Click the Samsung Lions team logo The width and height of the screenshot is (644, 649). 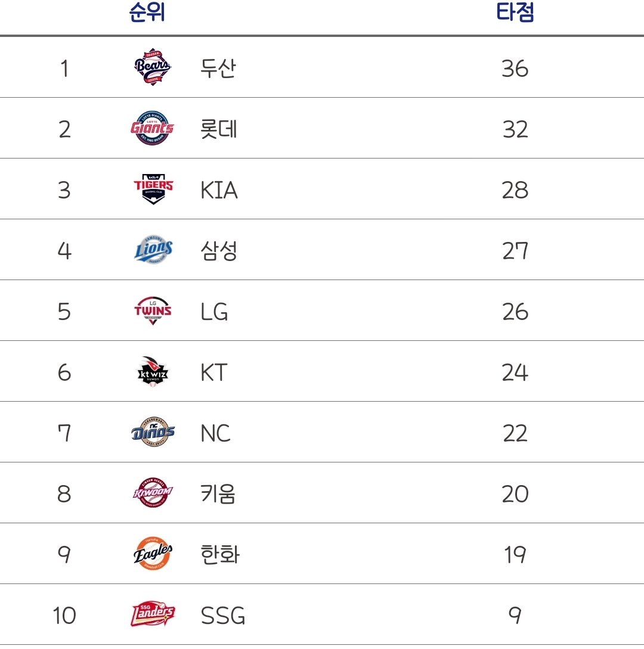click(153, 251)
